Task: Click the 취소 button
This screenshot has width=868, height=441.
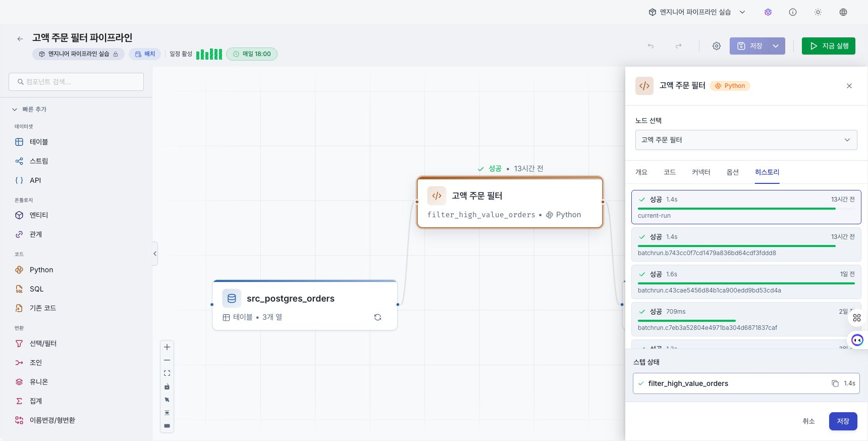Action: [808, 421]
